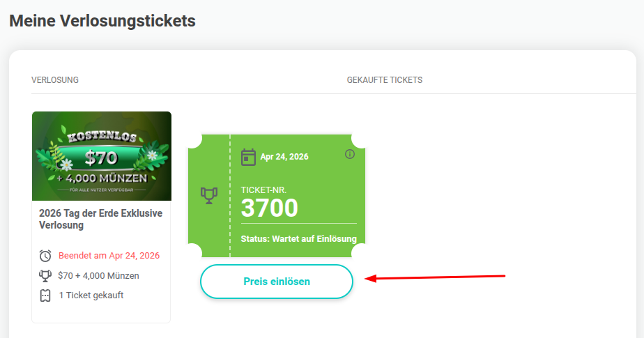Screen dimensions: 644x338
Task: Select the ticket number 3700
Action: coord(270,208)
